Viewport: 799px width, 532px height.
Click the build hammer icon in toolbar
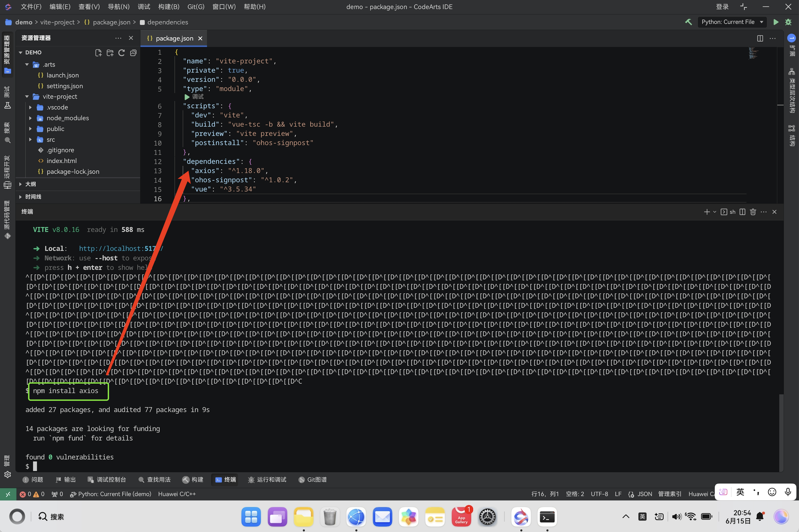[688, 22]
